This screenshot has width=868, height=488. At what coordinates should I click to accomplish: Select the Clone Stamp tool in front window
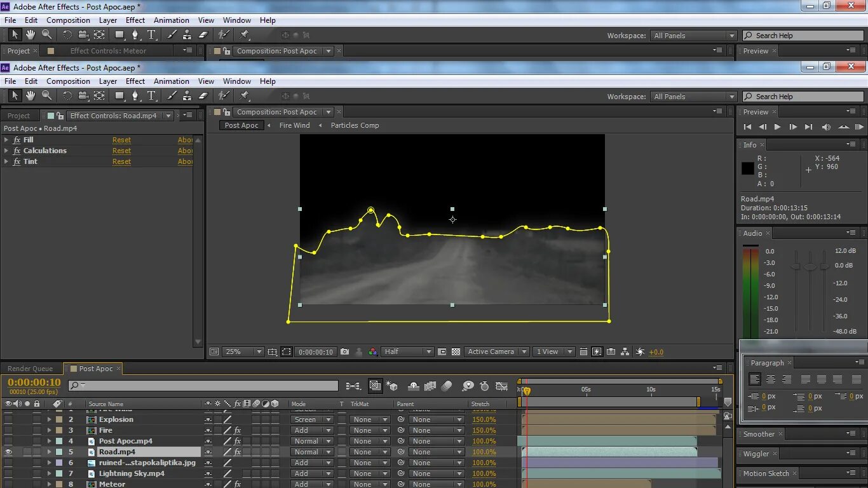tap(187, 96)
